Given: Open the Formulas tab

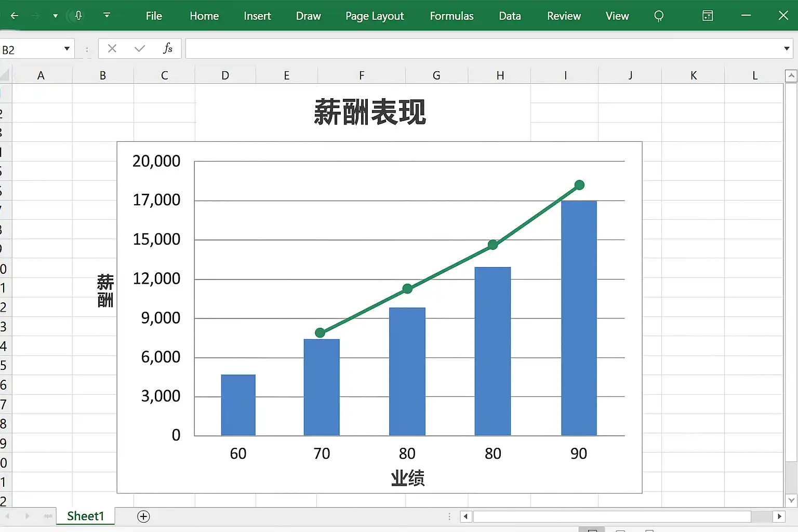Looking at the screenshot, I should tap(451, 16).
